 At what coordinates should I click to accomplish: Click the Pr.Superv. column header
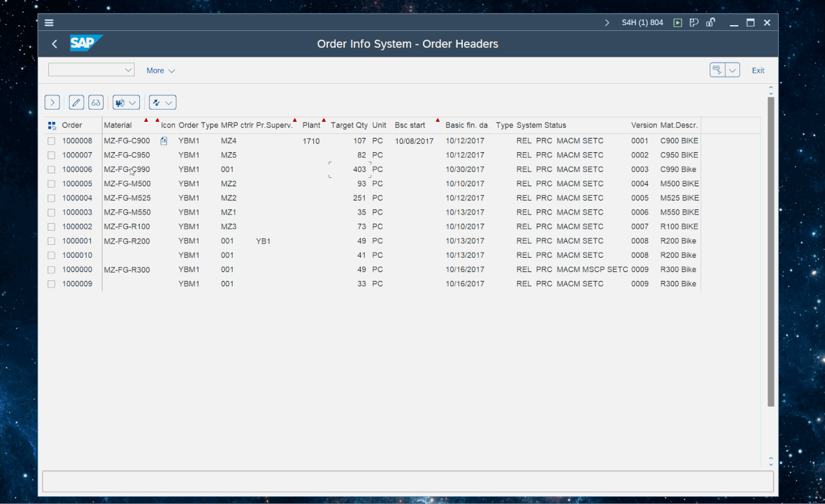click(275, 125)
